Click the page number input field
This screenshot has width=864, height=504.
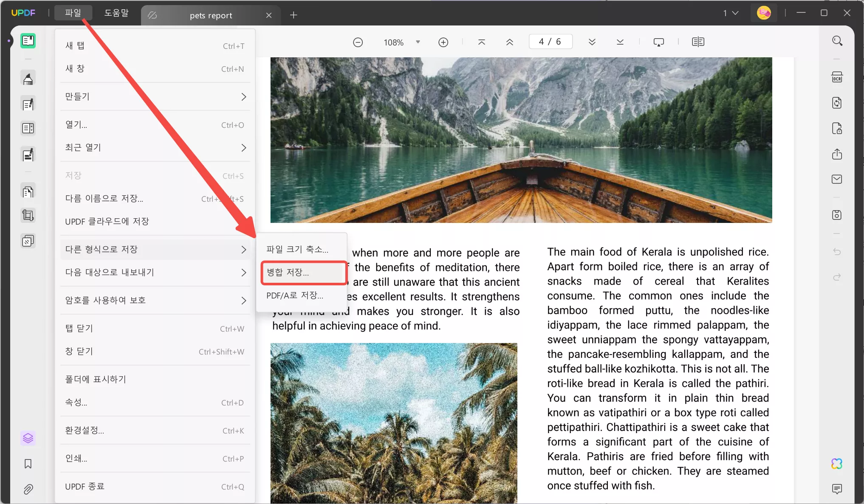[x=551, y=42]
